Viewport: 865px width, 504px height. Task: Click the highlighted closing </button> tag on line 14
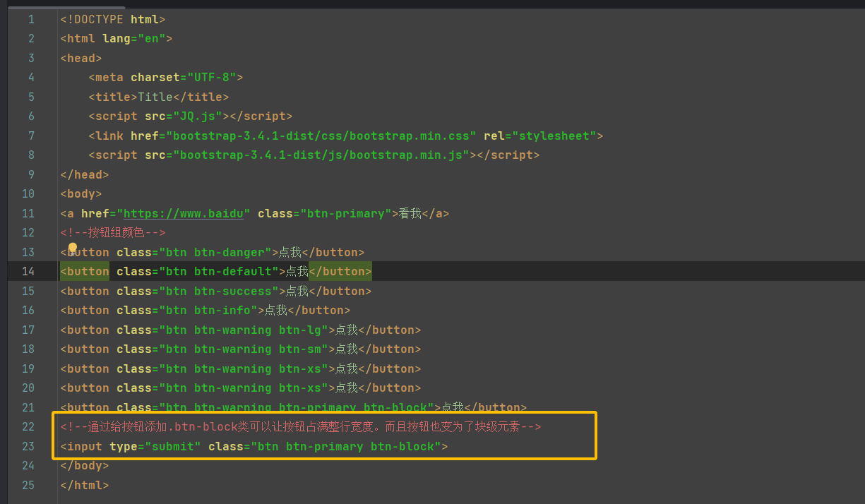tap(340, 272)
